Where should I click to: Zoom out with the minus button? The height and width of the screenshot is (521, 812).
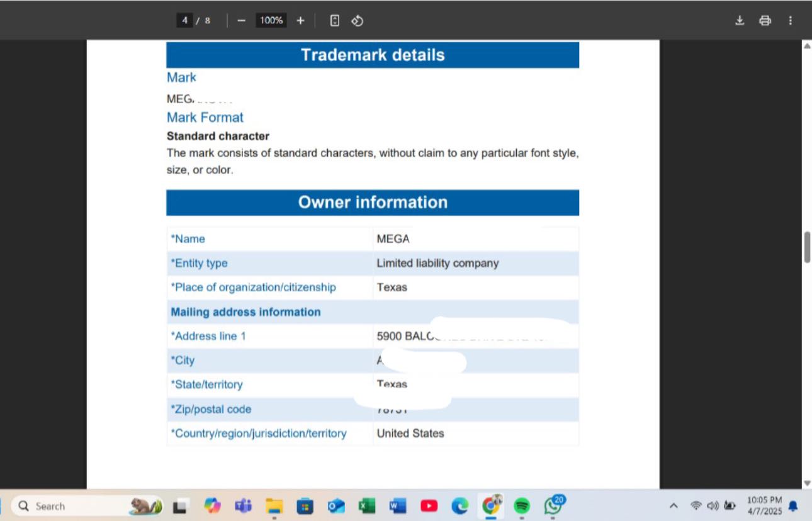pyautogui.click(x=241, y=21)
